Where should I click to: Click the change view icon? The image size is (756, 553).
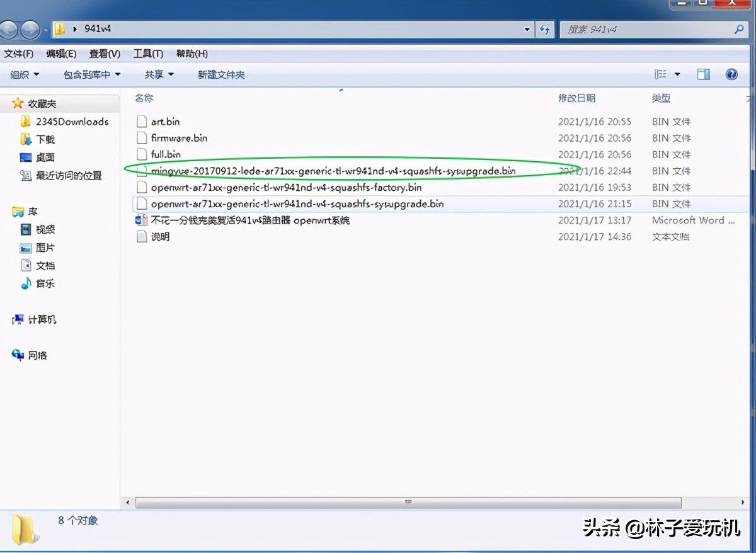(661, 74)
